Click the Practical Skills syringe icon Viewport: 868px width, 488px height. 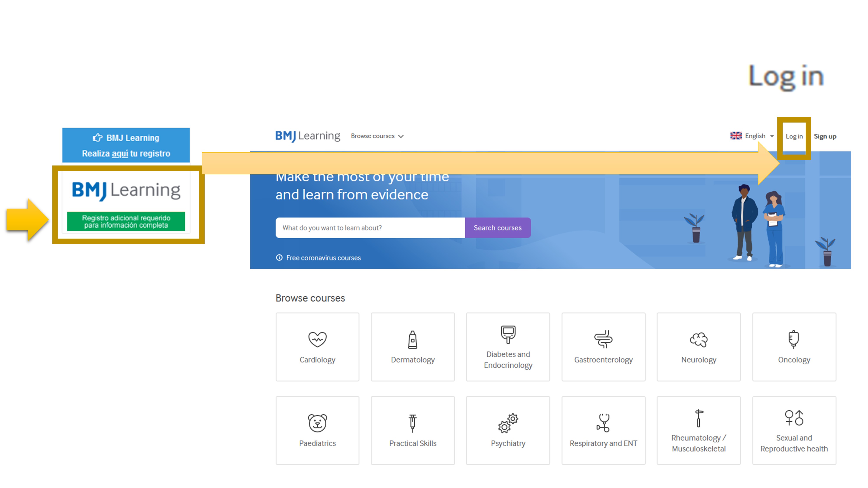click(413, 423)
